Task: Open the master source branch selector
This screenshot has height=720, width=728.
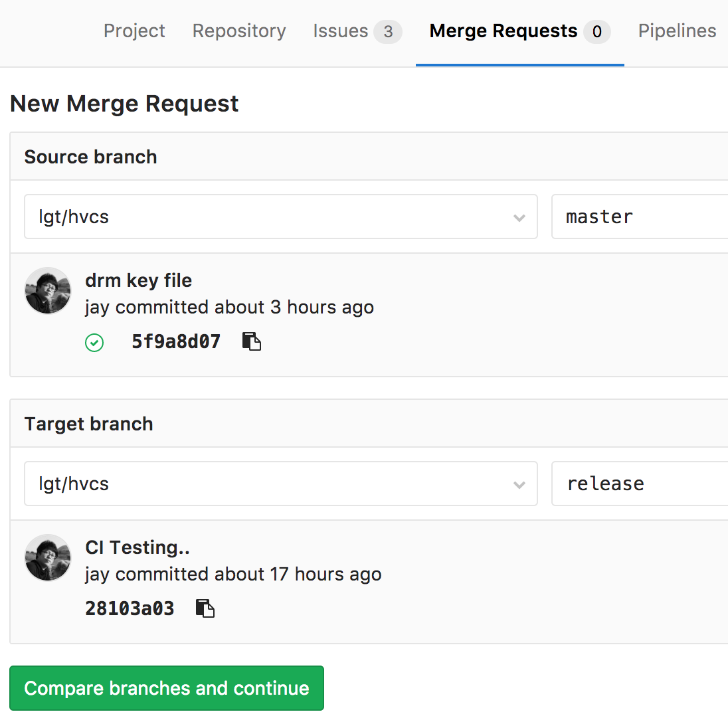Action: [640, 217]
